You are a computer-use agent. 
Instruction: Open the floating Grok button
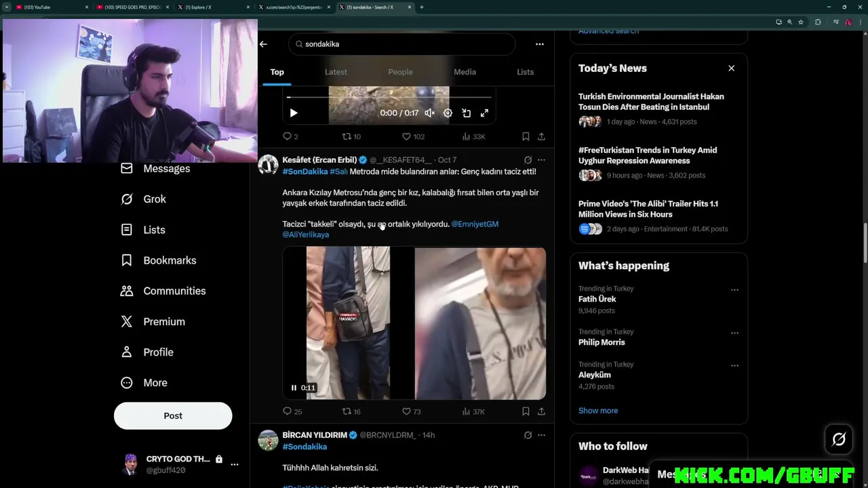(x=839, y=439)
